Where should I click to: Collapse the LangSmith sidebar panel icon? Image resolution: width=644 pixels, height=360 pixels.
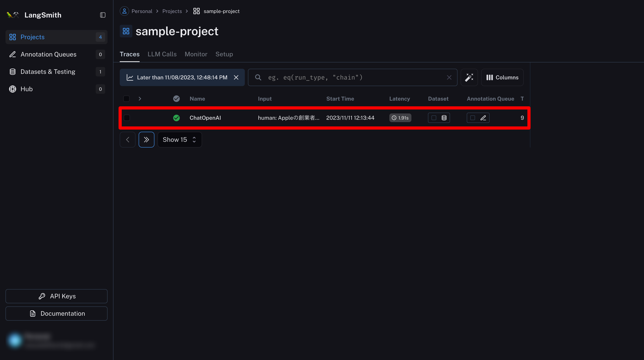coord(103,15)
